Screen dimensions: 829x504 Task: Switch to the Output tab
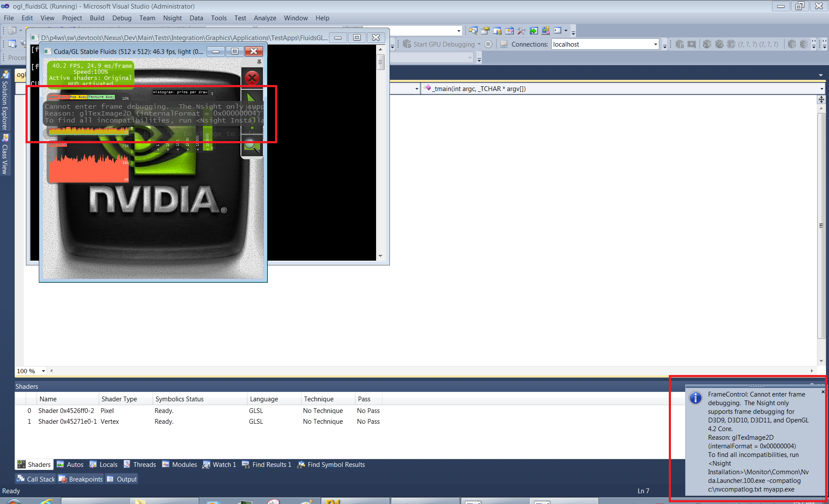pos(122,479)
